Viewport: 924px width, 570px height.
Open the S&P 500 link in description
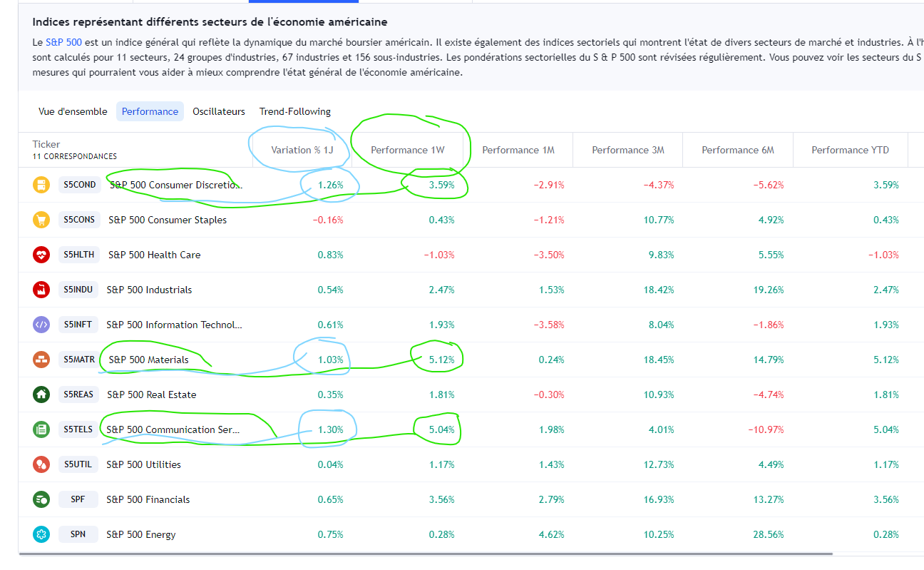click(68, 42)
